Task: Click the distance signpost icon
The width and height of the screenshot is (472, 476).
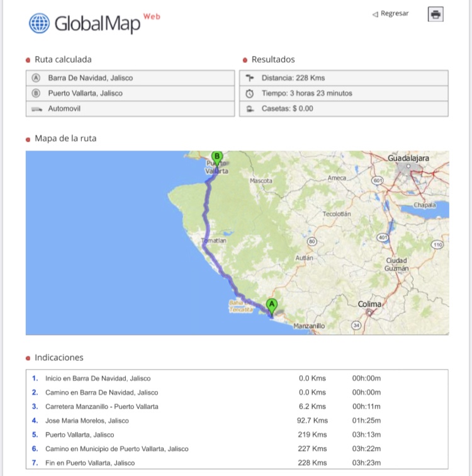Action: point(249,78)
